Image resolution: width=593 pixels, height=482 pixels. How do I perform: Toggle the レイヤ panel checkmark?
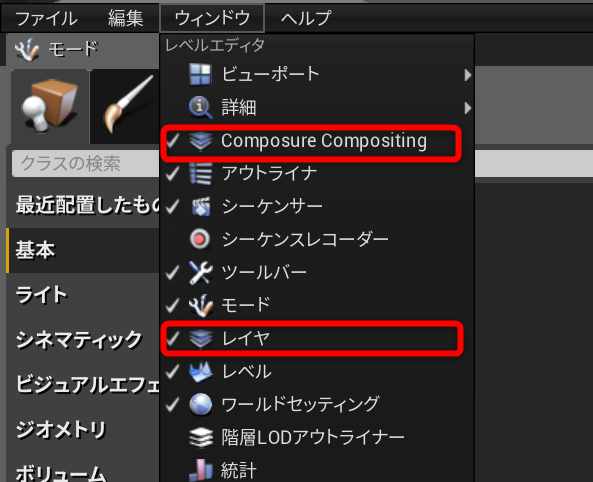pos(173,338)
